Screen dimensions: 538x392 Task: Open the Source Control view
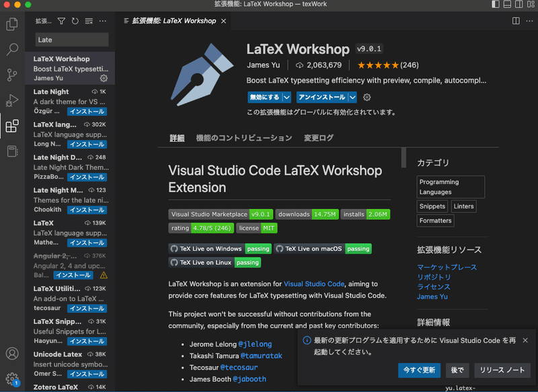click(x=12, y=74)
